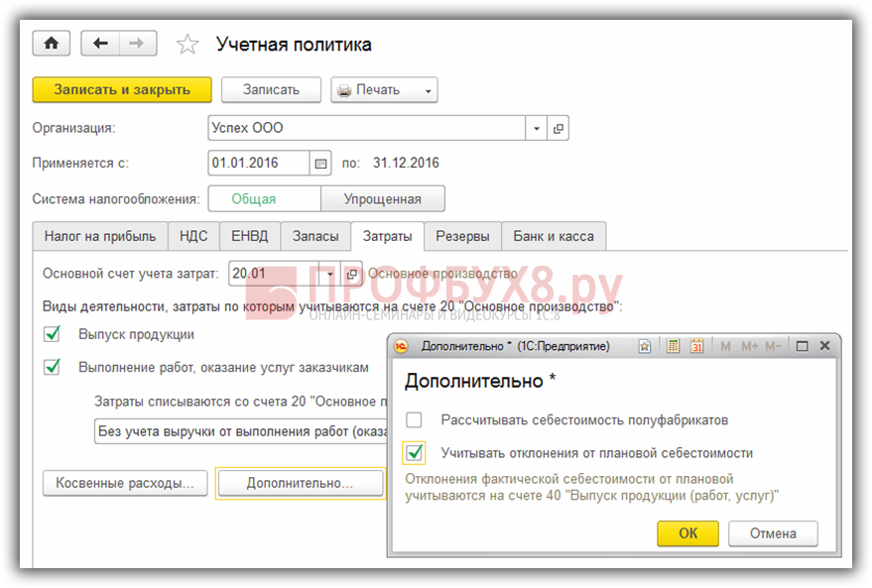Click the Home icon button
Image resolution: width=872 pixels, height=588 pixels.
point(51,44)
